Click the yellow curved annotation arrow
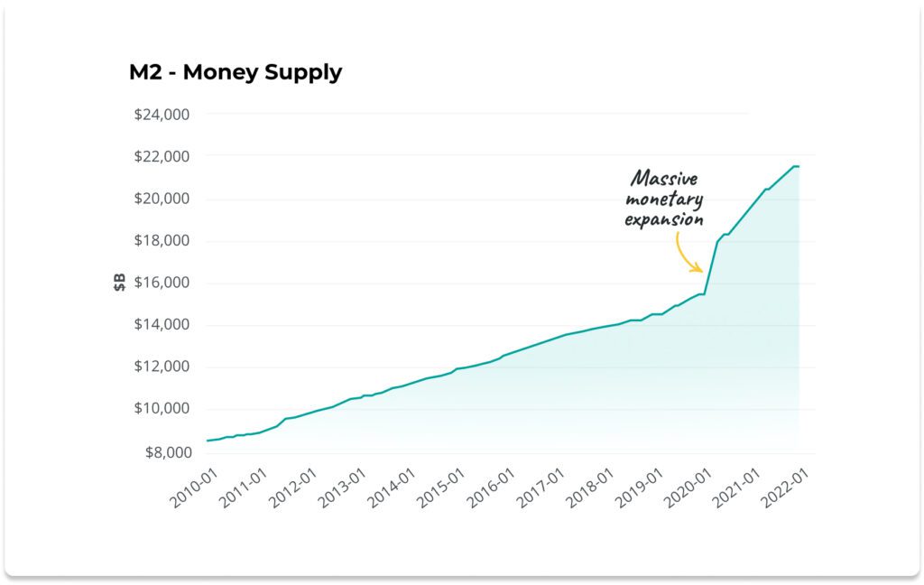The width and height of the screenshot is (924, 585). (688, 252)
